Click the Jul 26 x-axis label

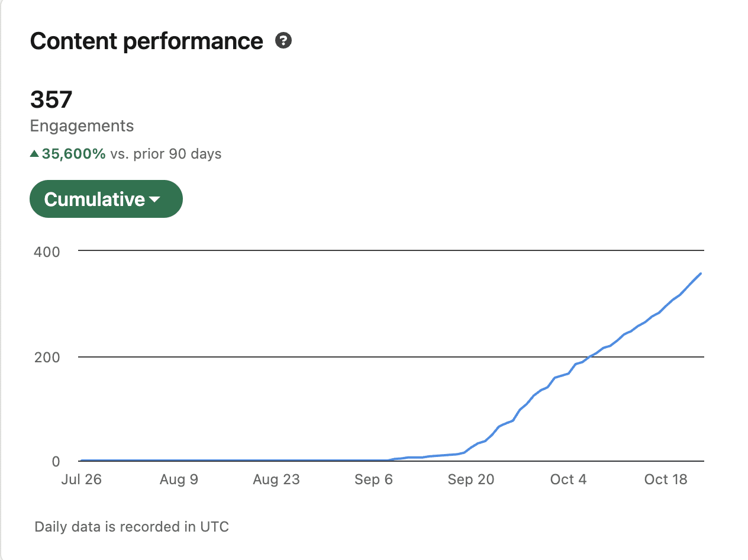(x=82, y=479)
